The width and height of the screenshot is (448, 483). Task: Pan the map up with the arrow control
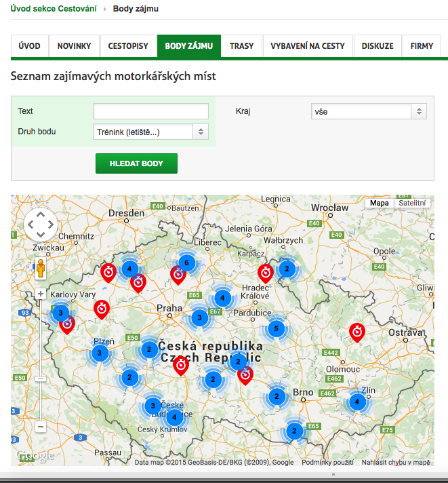point(41,214)
